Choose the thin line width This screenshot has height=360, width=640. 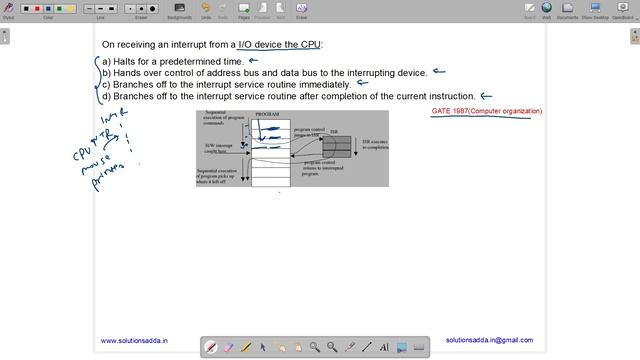coord(89,9)
